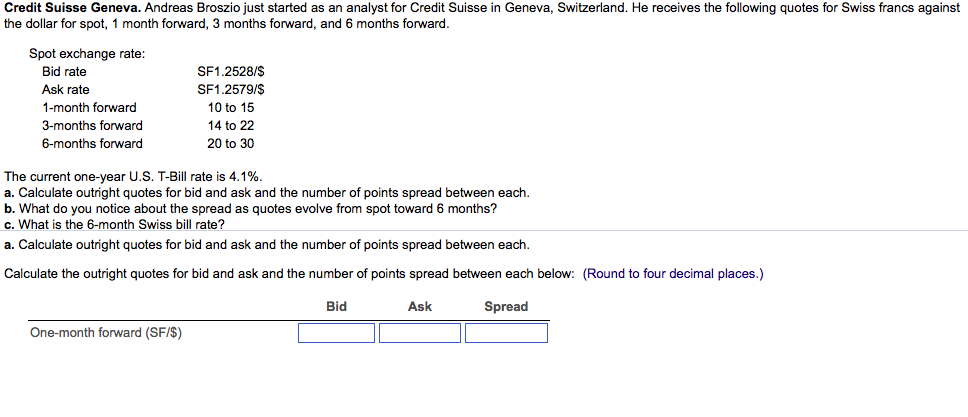Click the Bid column header
Image resolution: width=968 pixels, height=417 pixels.
[337, 306]
